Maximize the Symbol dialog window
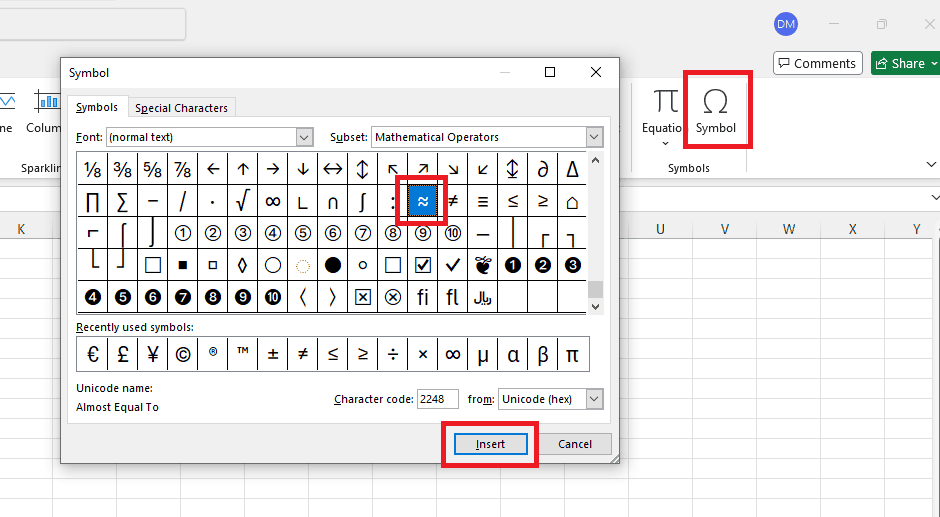 point(550,73)
